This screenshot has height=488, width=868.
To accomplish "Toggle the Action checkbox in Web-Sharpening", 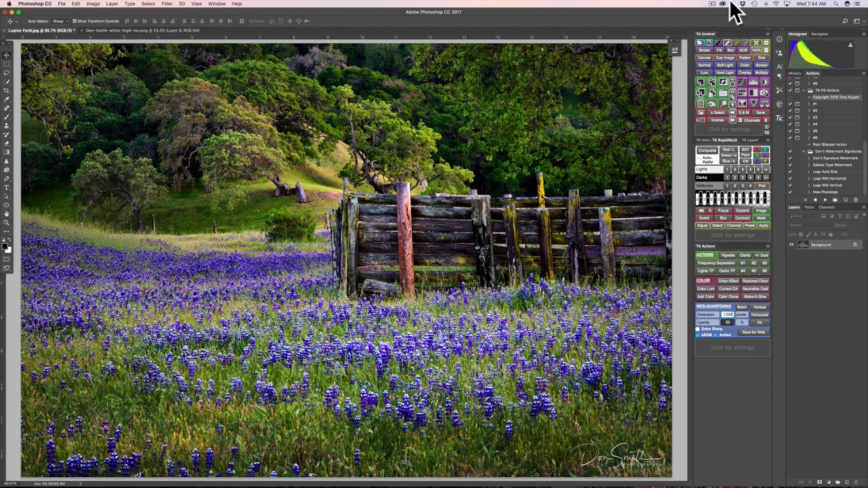I will pos(715,335).
